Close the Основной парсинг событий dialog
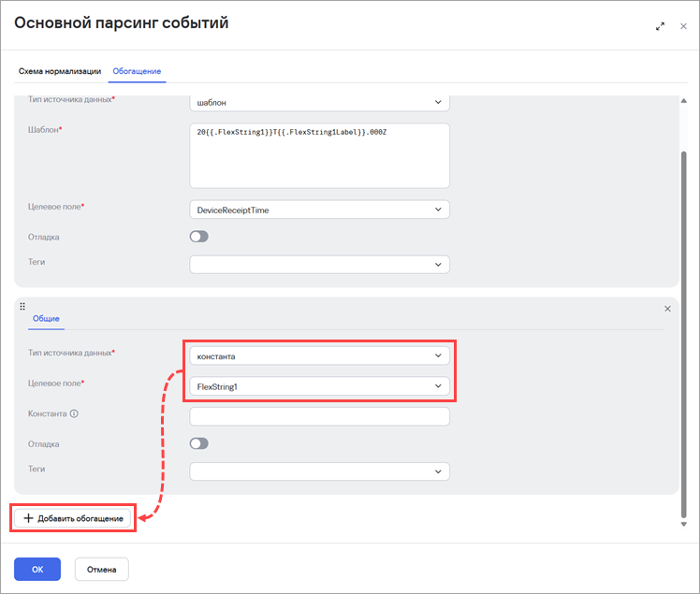Viewport: 700px width, 594px height. coord(683,26)
